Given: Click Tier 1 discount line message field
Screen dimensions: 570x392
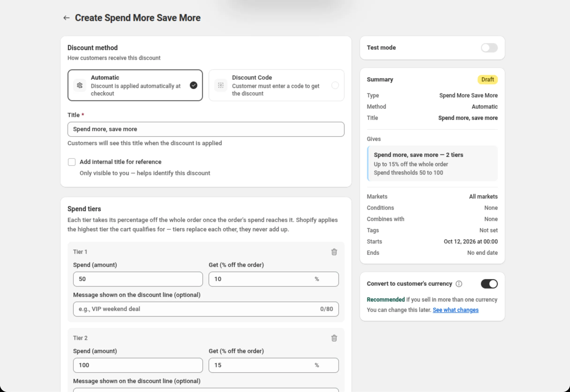Looking at the screenshot, I should 206,309.
